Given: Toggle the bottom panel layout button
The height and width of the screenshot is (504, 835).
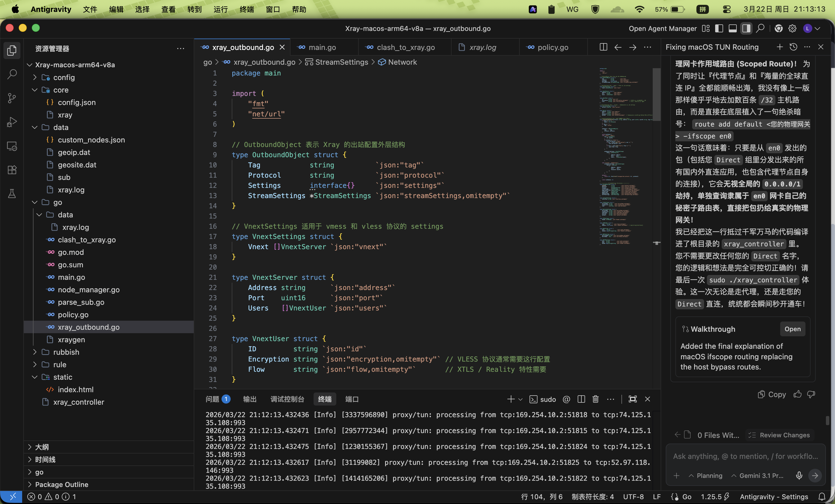Looking at the screenshot, I should pos(732,28).
